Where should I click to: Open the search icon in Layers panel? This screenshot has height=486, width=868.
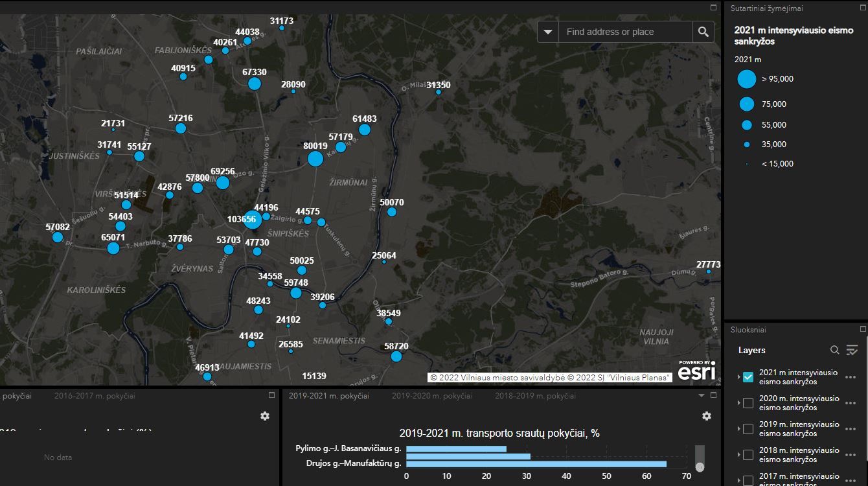pyautogui.click(x=835, y=350)
